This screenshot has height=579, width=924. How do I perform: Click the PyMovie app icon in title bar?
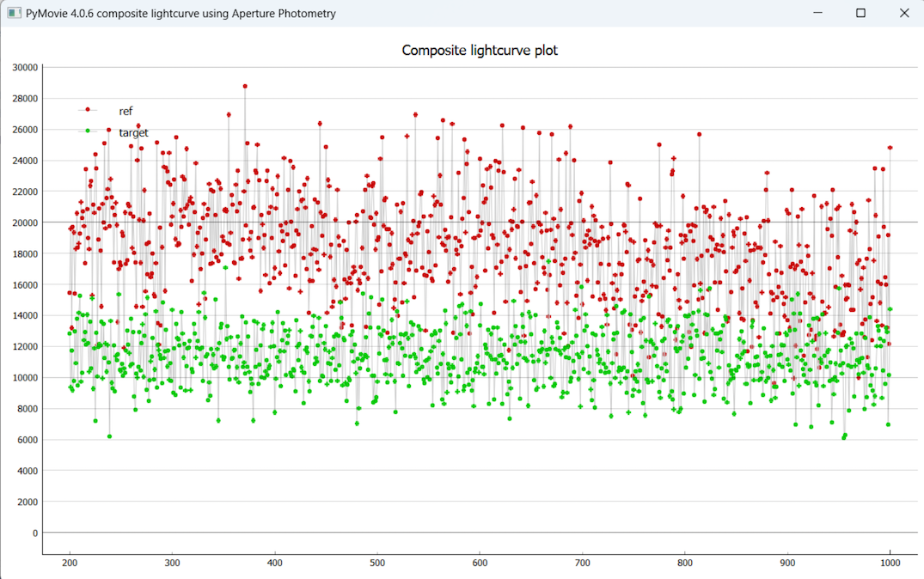pyautogui.click(x=14, y=14)
